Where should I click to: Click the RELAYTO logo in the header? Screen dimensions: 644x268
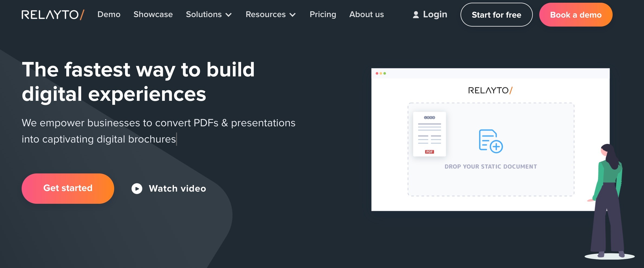(x=53, y=15)
